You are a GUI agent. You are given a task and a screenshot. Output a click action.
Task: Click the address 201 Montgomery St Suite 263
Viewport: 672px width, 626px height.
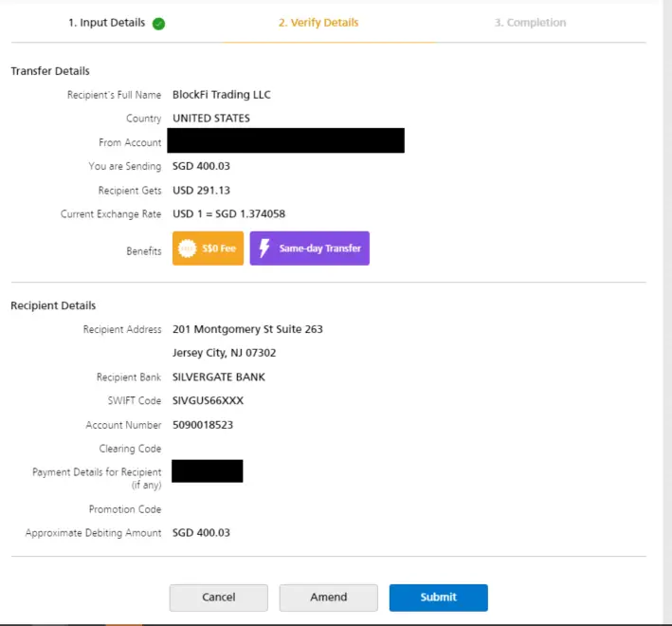(x=247, y=329)
